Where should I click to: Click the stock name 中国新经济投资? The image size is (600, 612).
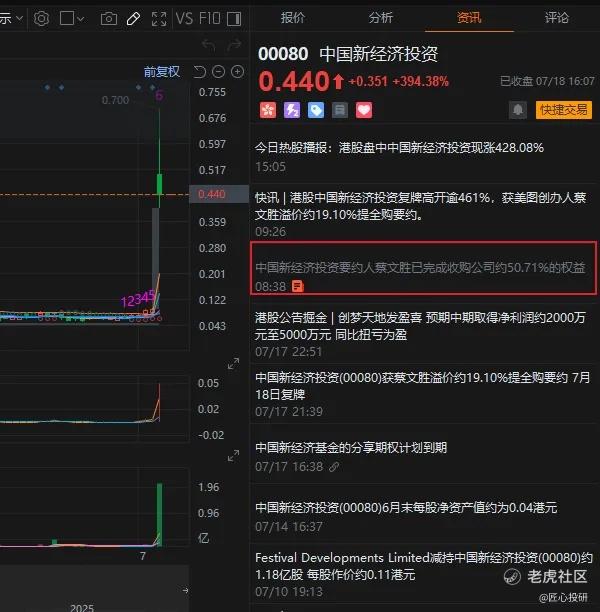(379, 54)
